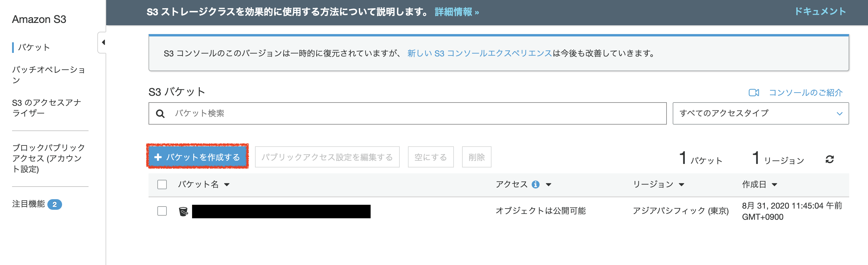Open ブロックパブリックアクセス (アカウント設定)
868x265 pixels.
pyautogui.click(x=49, y=158)
